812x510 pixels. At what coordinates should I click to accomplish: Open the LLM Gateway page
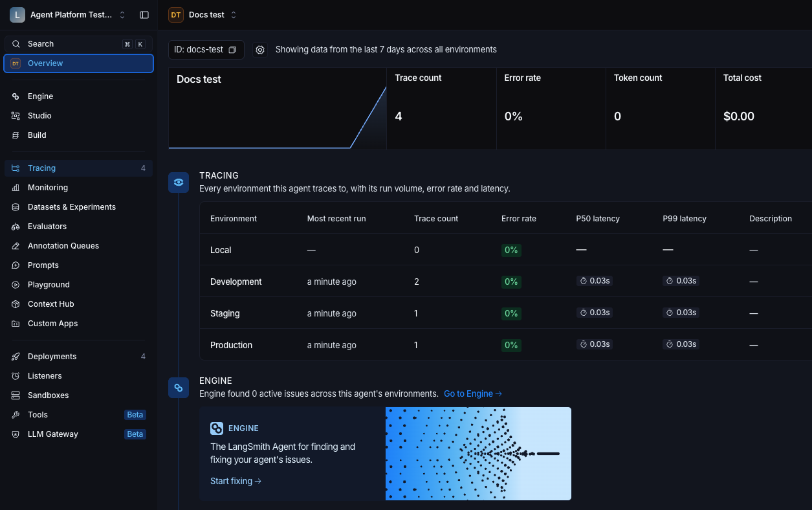pyautogui.click(x=79, y=434)
